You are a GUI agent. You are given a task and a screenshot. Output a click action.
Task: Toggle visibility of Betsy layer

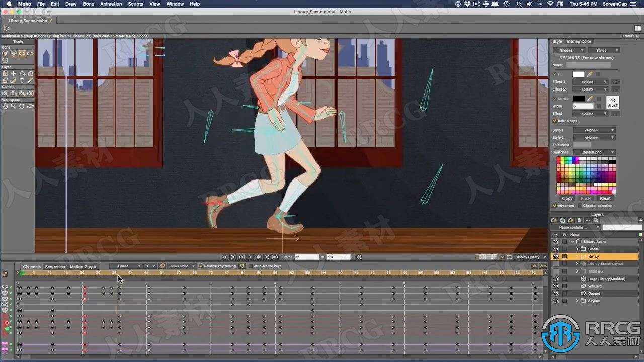pos(556,256)
